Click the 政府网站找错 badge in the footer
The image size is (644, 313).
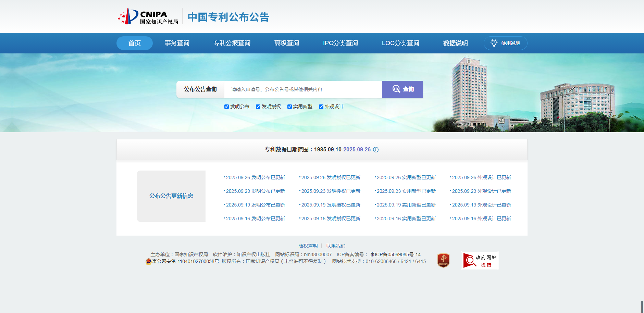pyautogui.click(x=480, y=261)
